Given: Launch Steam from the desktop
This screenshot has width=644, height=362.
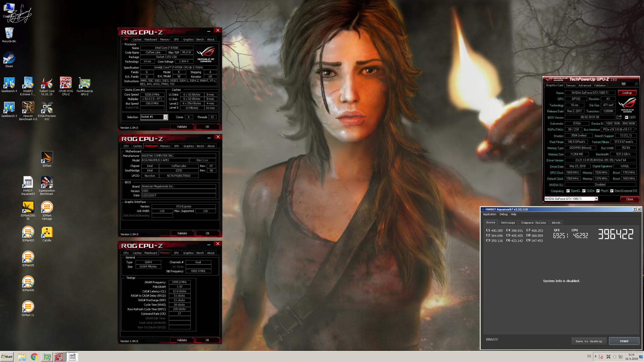Looking at the screenshot, I should [x=9, y=60].
